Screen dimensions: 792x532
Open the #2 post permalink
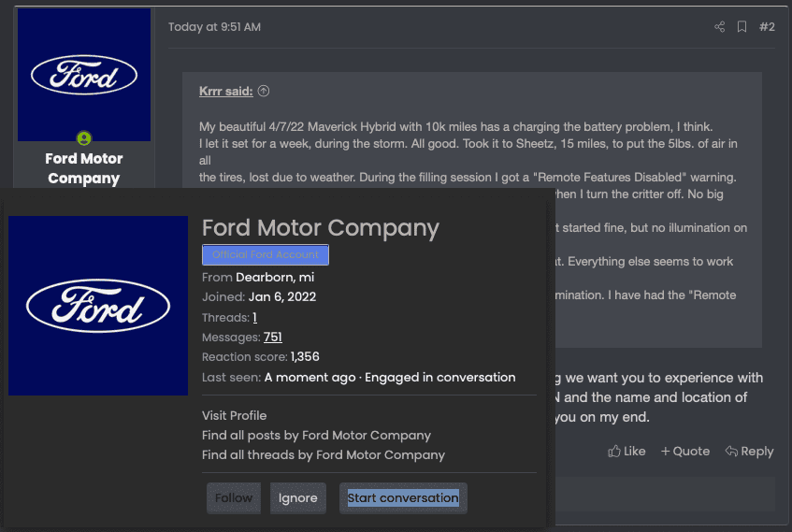pyautogui.click(x=767, y=27)
